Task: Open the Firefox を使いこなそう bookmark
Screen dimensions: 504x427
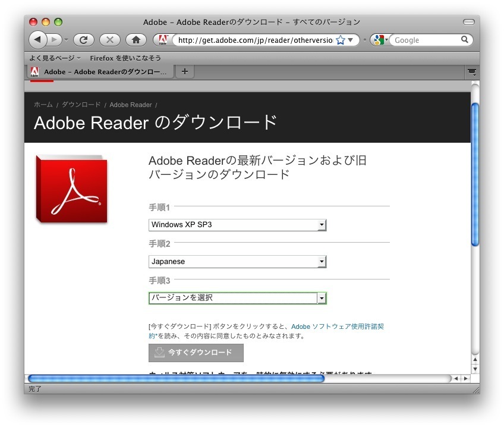Action: [x=125, y=58]
